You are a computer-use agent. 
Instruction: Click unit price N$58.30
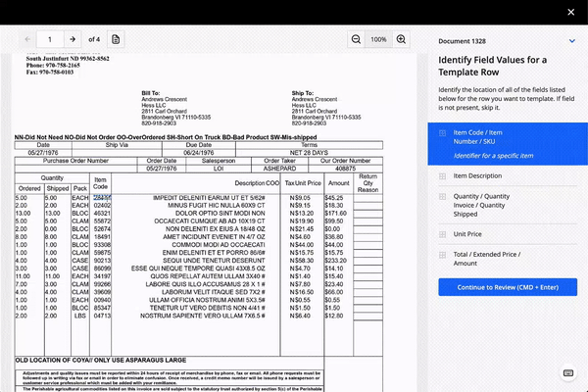(x=302, y=261)
